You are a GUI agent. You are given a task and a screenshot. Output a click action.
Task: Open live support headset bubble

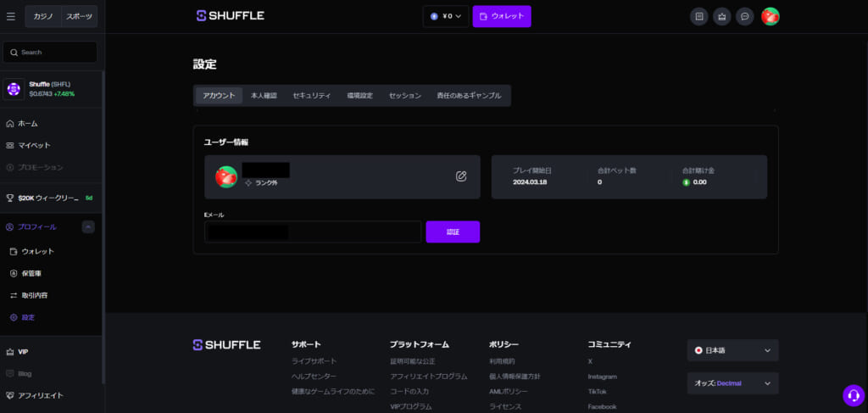point(853,395)
